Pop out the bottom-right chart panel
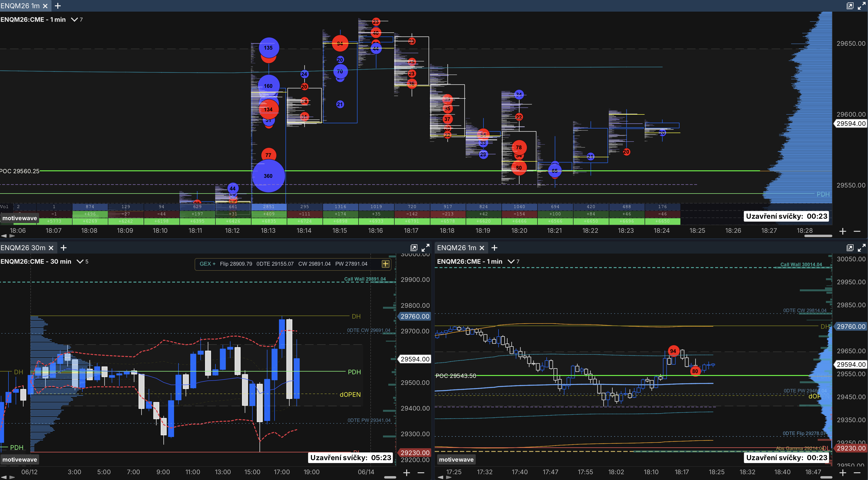868x480 pixels. pyautogui.click(x=850, y=248)
